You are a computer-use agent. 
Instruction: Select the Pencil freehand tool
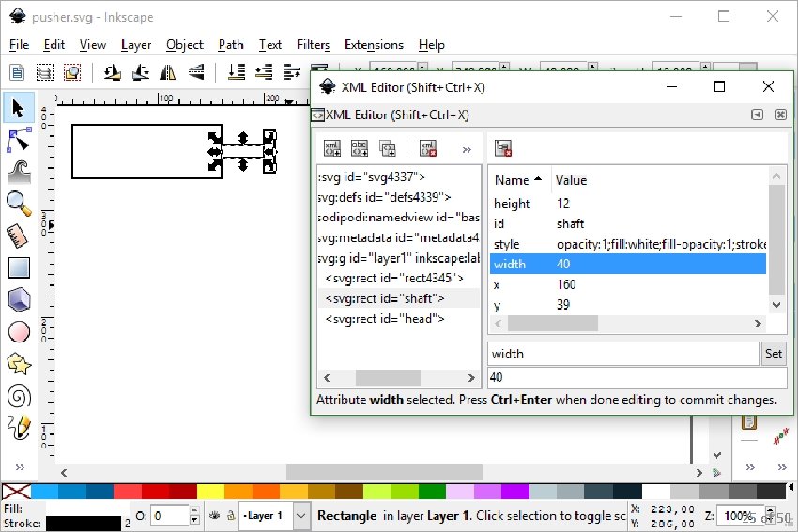point(19,427)
